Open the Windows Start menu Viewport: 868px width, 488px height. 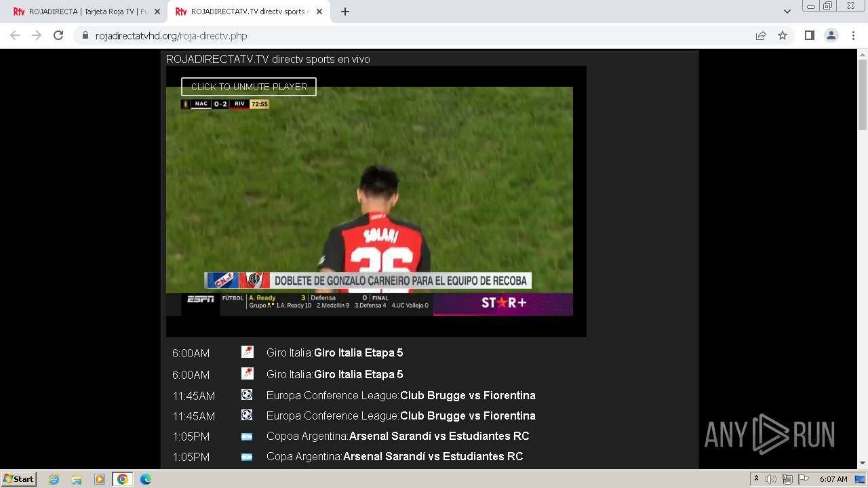tap(19, 479)
